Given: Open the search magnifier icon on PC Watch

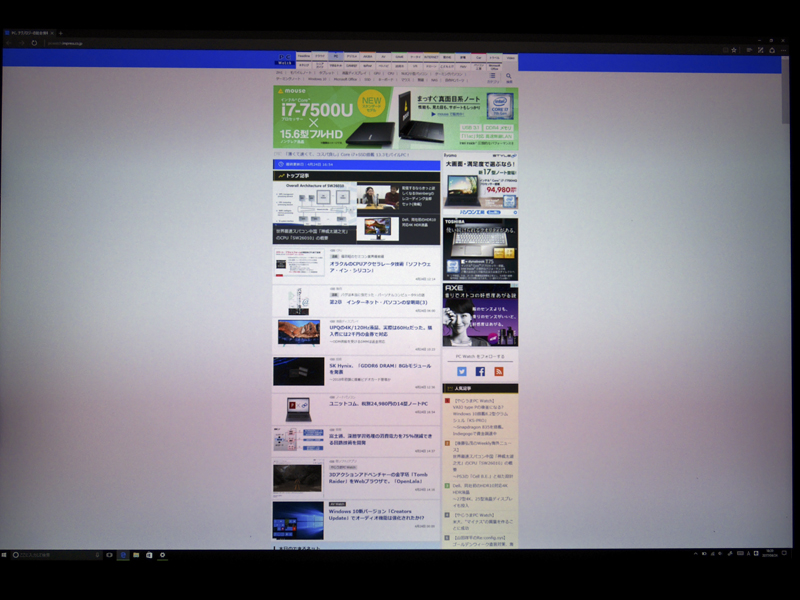Looking at the screenshot, I should point(509,76).
